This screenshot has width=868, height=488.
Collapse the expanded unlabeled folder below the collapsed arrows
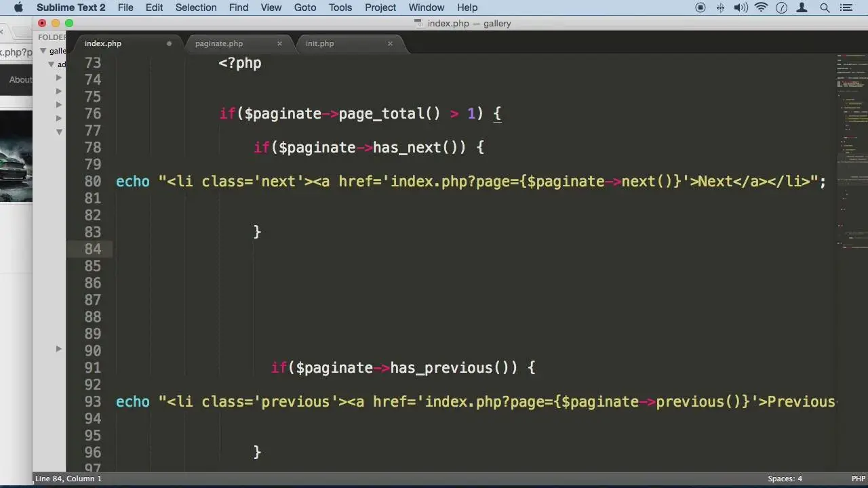[59, 131]
